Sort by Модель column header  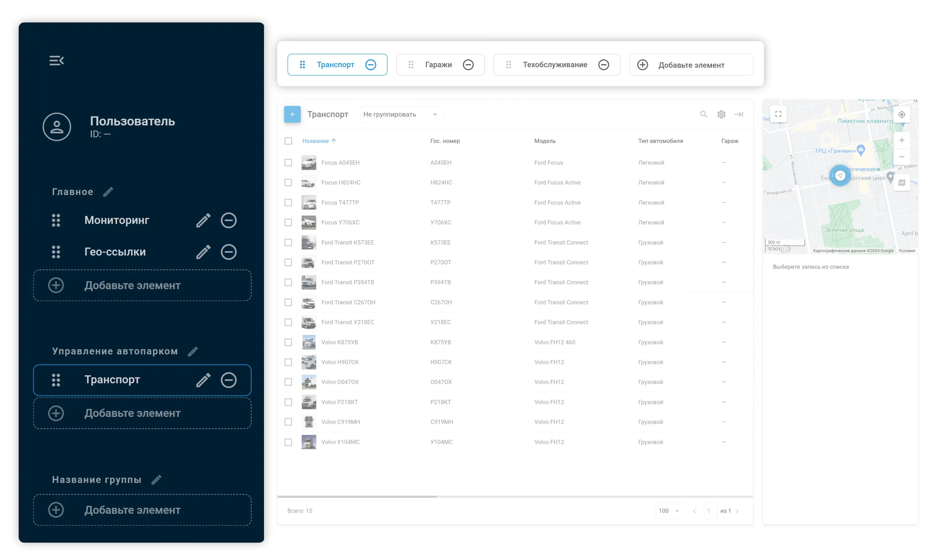click(545, 141)
